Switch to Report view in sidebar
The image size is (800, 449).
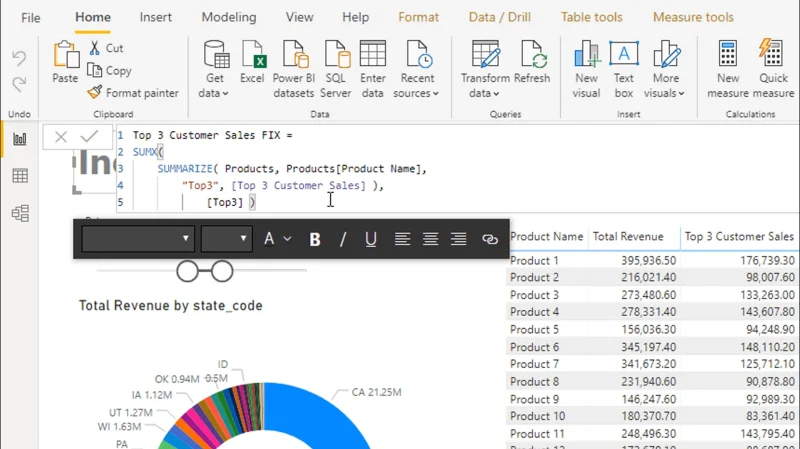pyautogui.click(x=20, y=139)
